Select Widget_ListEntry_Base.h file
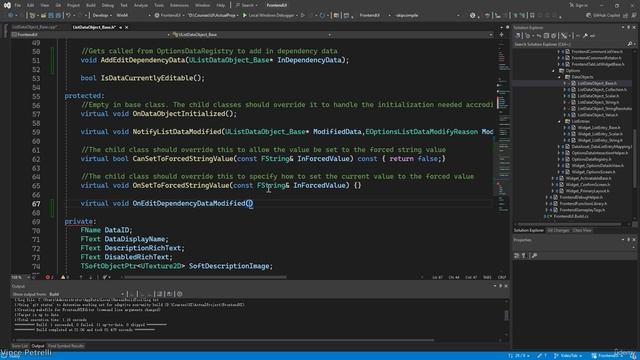Viewport: 640px width, 360px height. tap(599, 127)
